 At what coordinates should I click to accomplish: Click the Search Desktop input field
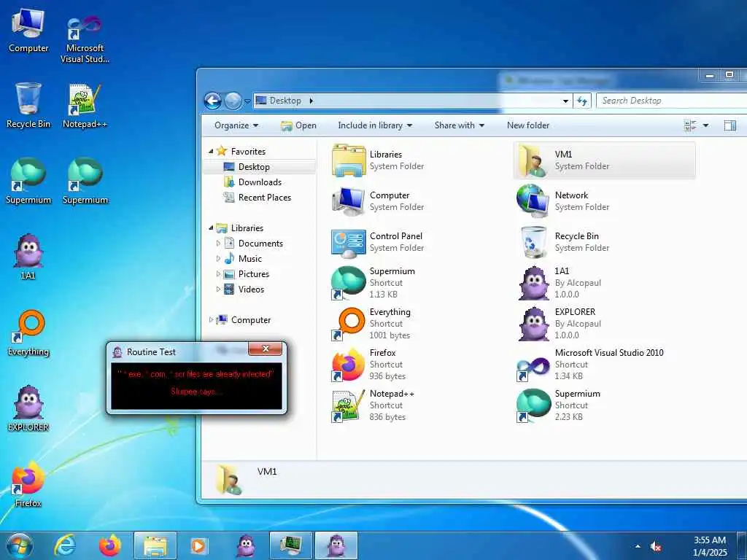click(x=671, y=101)
